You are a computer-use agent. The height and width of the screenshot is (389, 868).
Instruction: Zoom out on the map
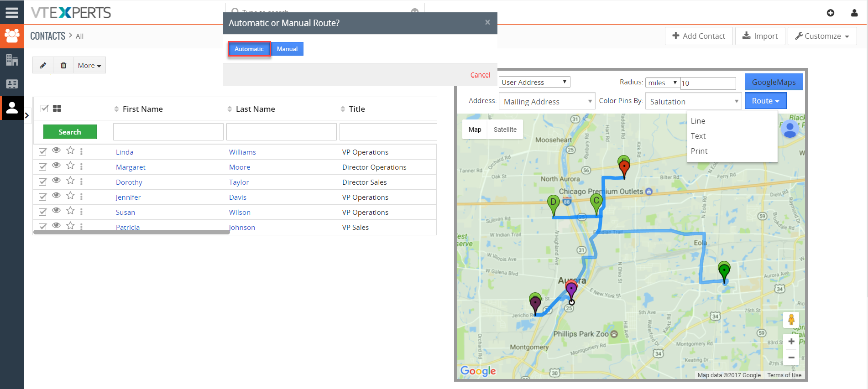pos(791,358)
